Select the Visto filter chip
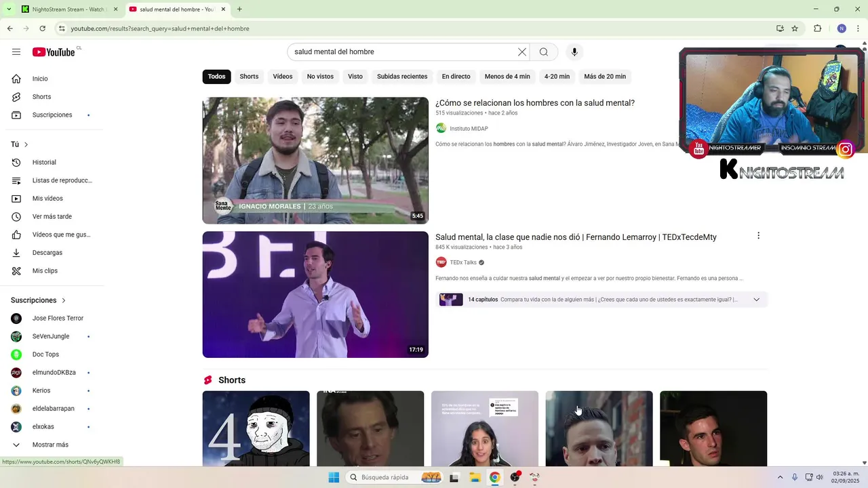Screen dimensions: 868x488 point(355,77)
